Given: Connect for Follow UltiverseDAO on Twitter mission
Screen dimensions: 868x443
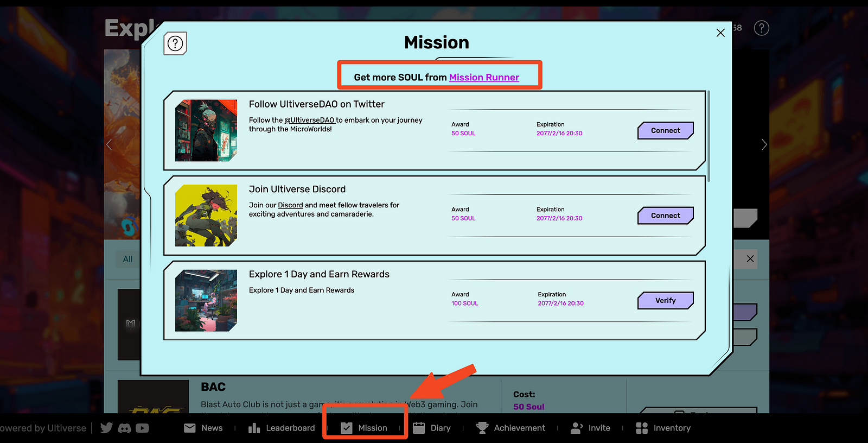Looking at the screenshot, I should 666,131.
